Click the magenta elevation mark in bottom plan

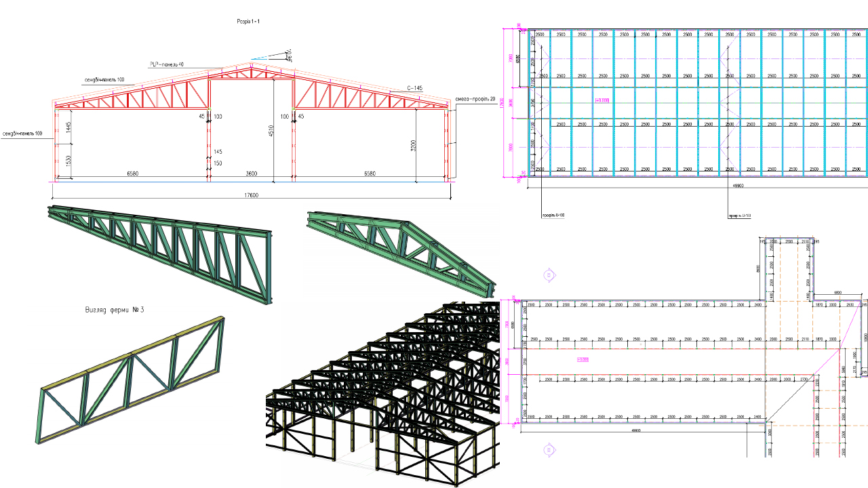click(581, 359)
